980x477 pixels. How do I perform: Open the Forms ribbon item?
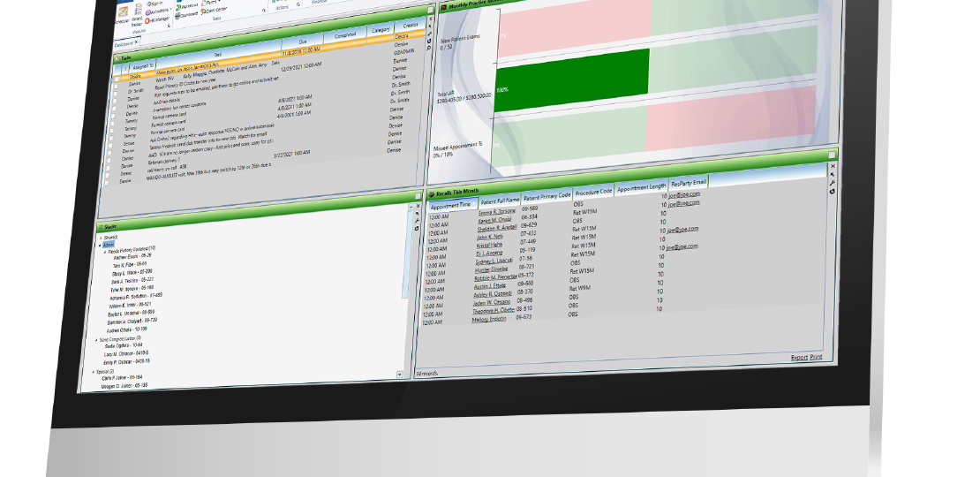(x=209, y=3)
